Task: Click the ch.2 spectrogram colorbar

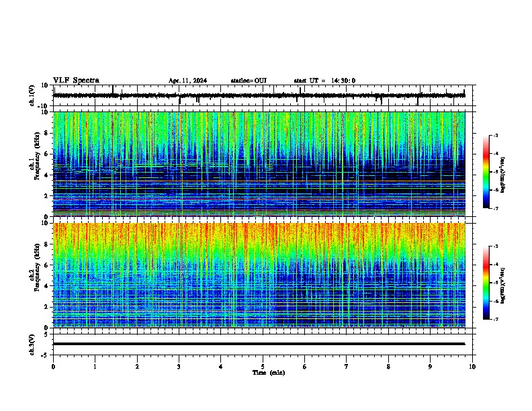Action: [486, 283]
